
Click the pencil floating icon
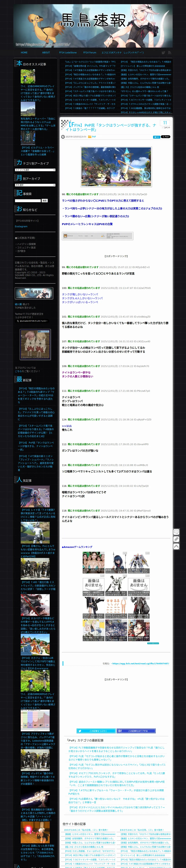click(x=176, y=539)
